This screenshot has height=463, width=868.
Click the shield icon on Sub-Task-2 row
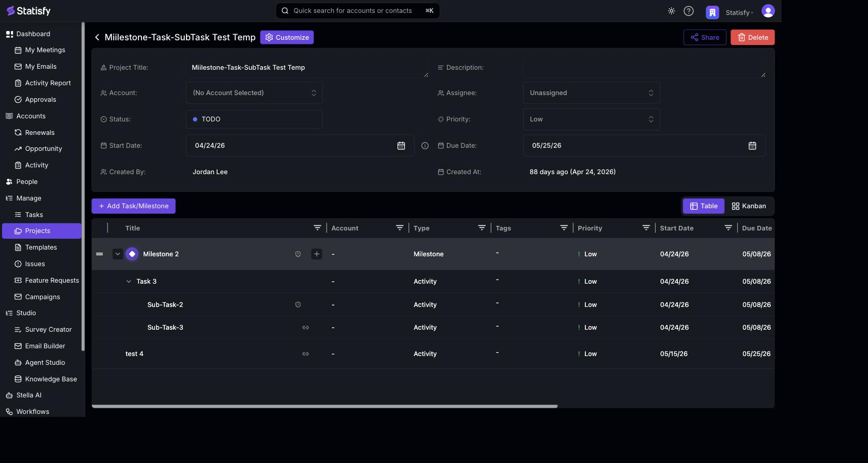298,304
